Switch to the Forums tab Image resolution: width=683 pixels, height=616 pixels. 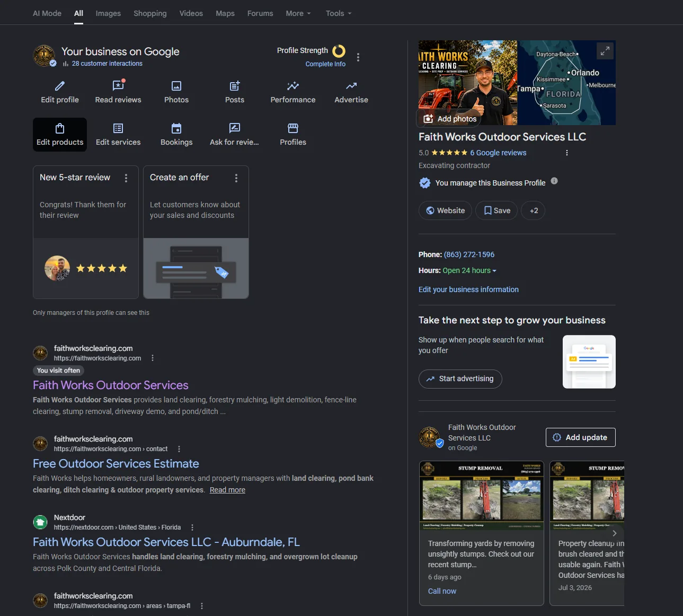click(260, 13)
